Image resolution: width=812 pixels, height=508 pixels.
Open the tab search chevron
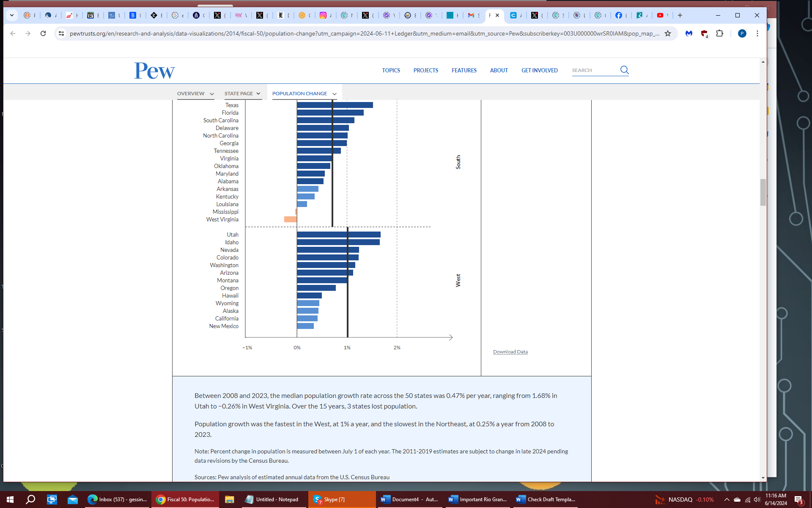click(x=12, y=15)
